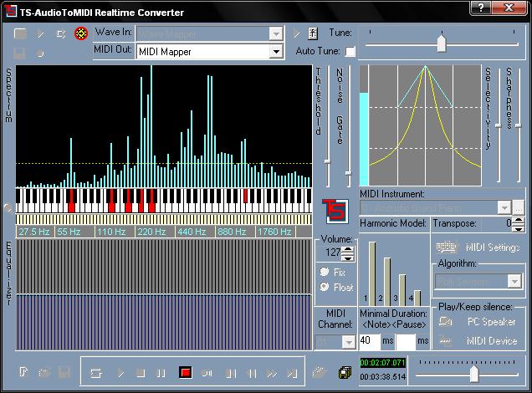Image resolution: width=532 pixels, height=393 pixels.
Task: Click the green elapsed time 00:02:07.071
Action: pos(382,363)
